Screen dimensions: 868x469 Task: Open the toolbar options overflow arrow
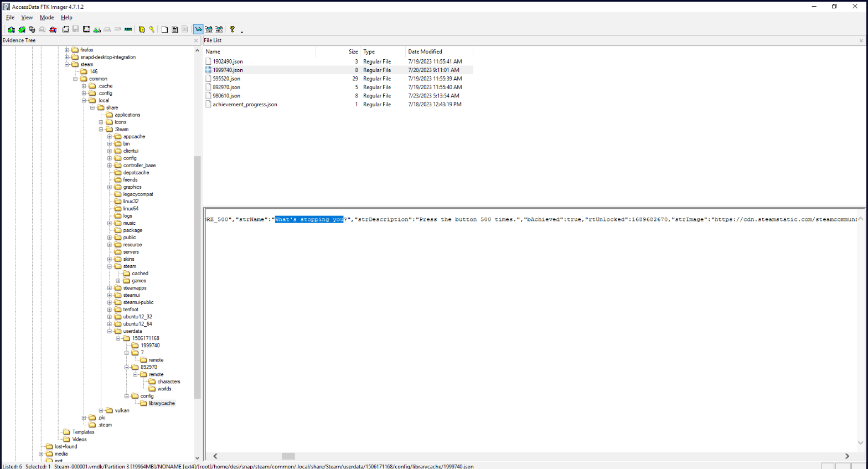(x=242, y=31)
